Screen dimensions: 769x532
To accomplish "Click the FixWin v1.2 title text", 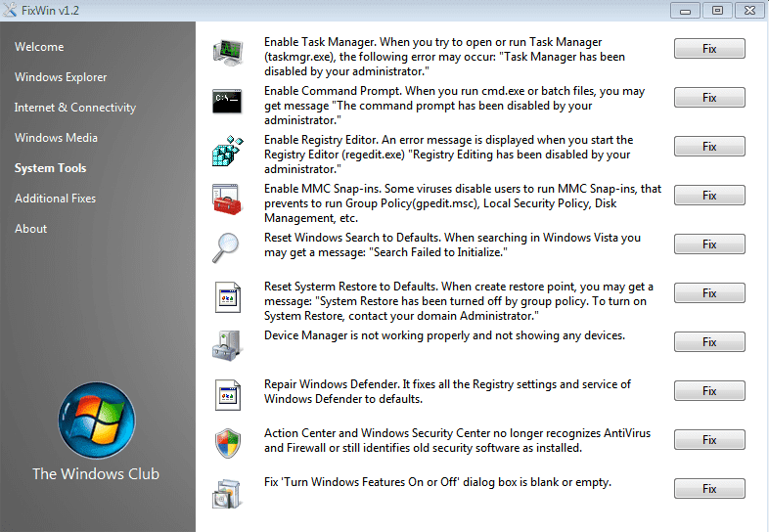I will (50, 11).
